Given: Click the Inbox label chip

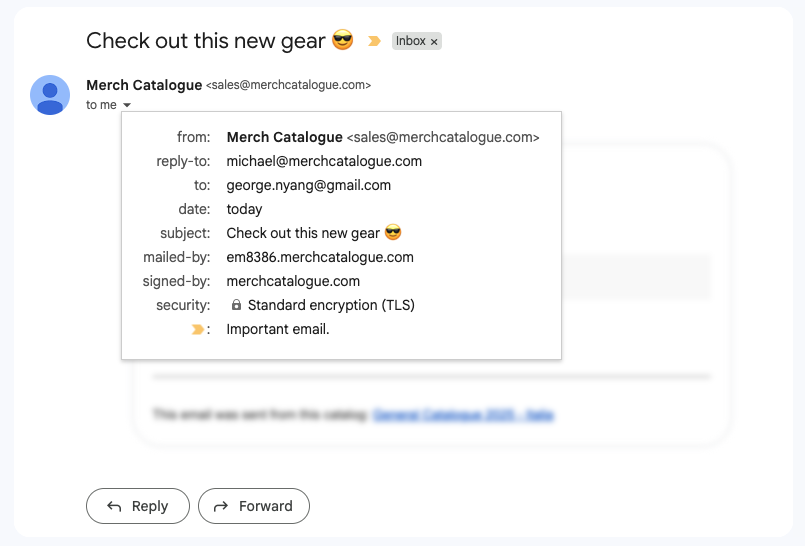Looking at the screenshot, I should pos(416,41).
